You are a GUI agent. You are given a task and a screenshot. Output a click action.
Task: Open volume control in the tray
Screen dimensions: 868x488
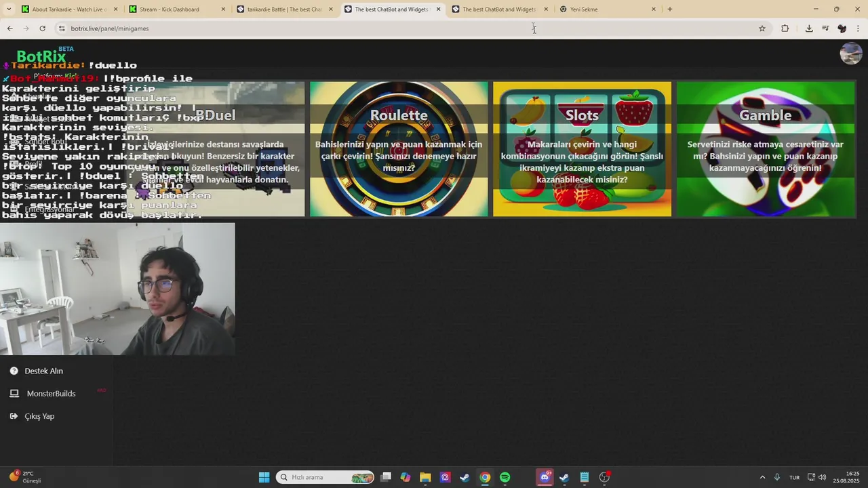[x=822, y=477]
